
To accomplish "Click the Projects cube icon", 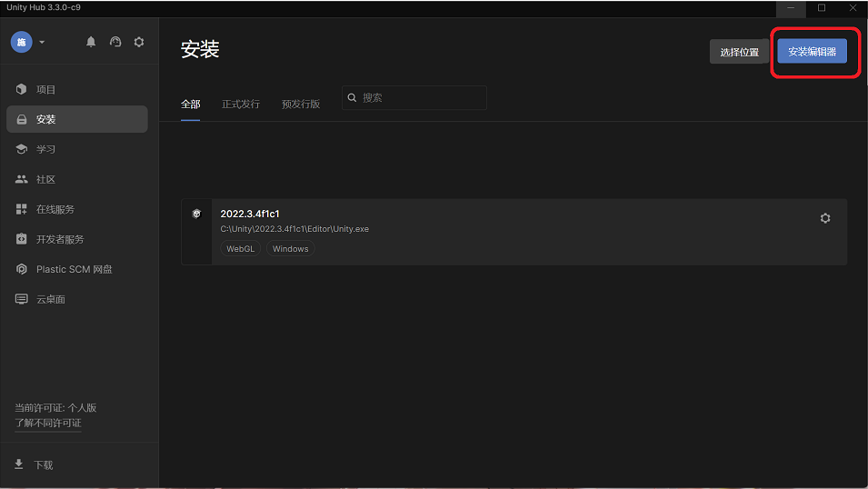I will (22, 89).
